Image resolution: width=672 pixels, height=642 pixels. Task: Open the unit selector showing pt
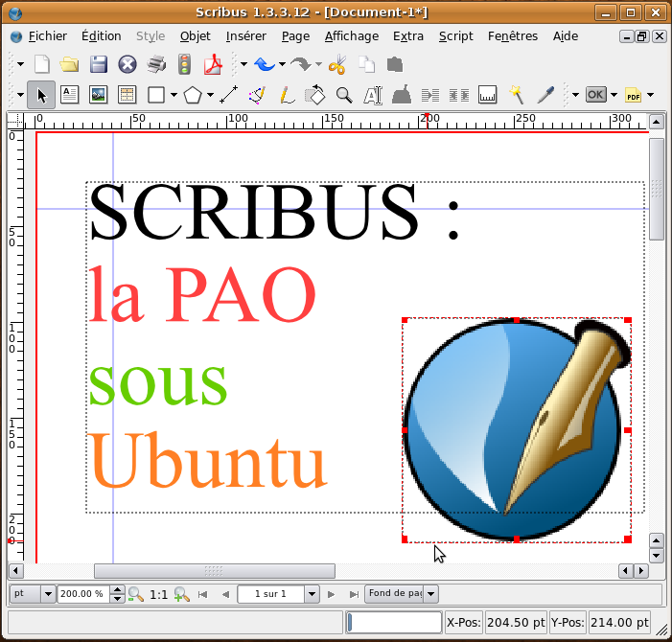pos(33,593)
